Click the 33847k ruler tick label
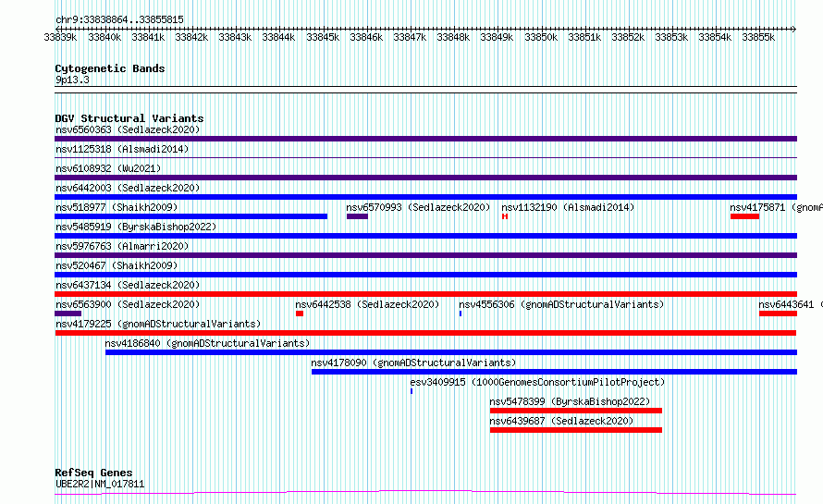823x504 pixels. pyautogui.click(x=410, y=37)
